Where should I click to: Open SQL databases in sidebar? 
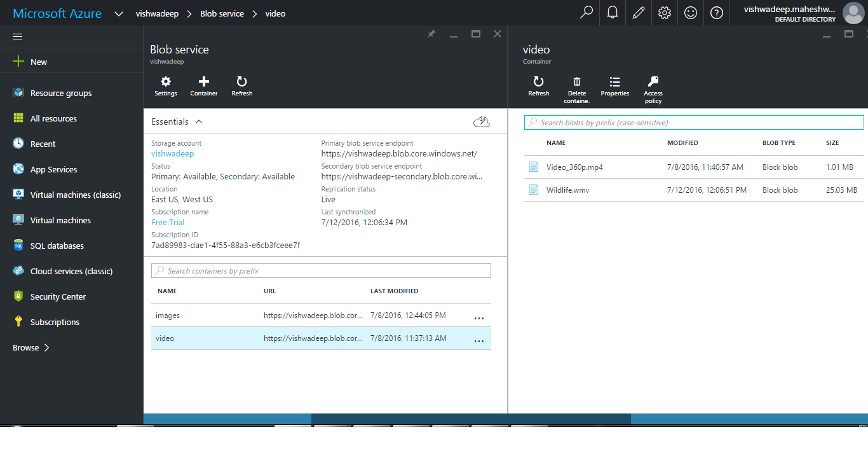click(x=57, y=246)
